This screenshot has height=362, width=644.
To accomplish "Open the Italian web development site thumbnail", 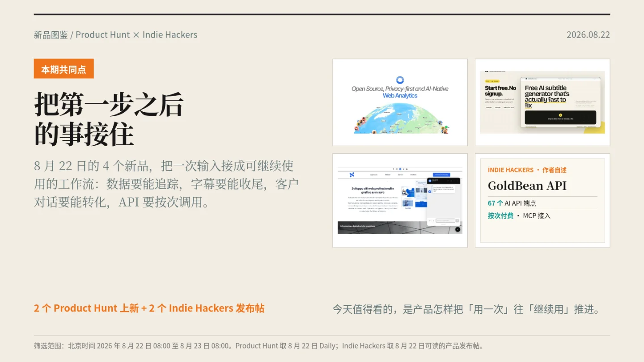I will click(400, 201).
